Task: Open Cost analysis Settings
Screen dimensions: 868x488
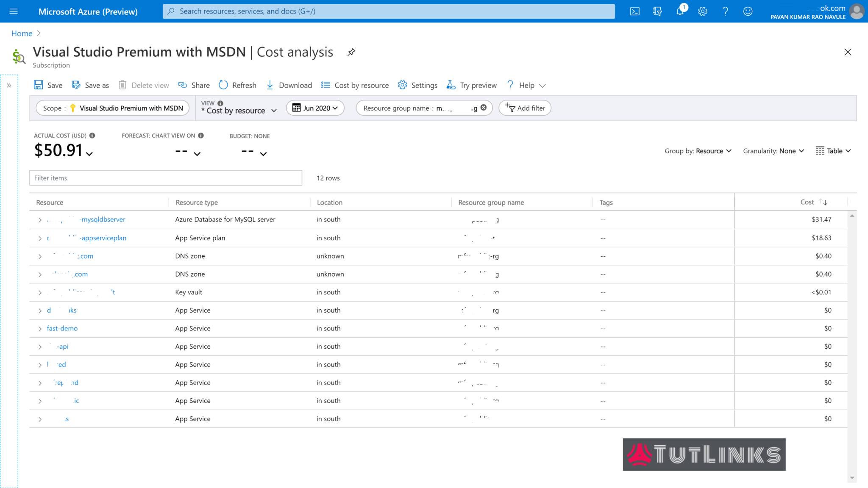Action: point(417,85)
